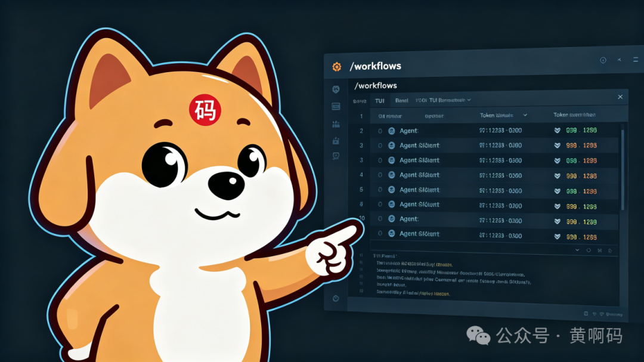Screen dimensions: 644x362
Task: Expand the double chevron in row numbered 10
Action: [558, 221]
